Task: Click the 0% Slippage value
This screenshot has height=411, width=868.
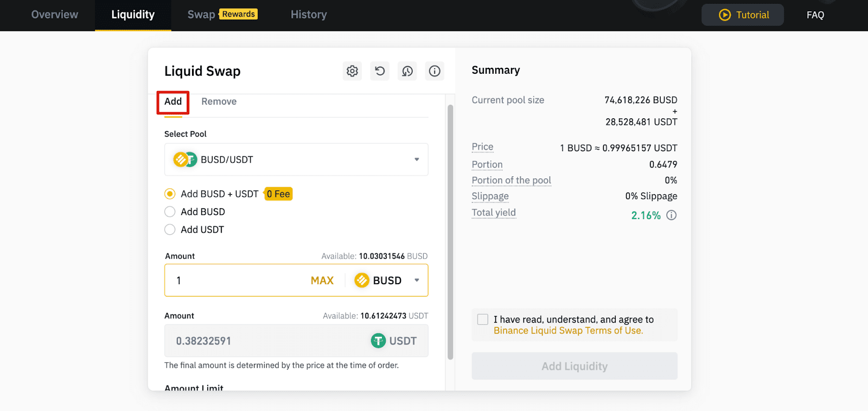Action: tap(651, 196)
